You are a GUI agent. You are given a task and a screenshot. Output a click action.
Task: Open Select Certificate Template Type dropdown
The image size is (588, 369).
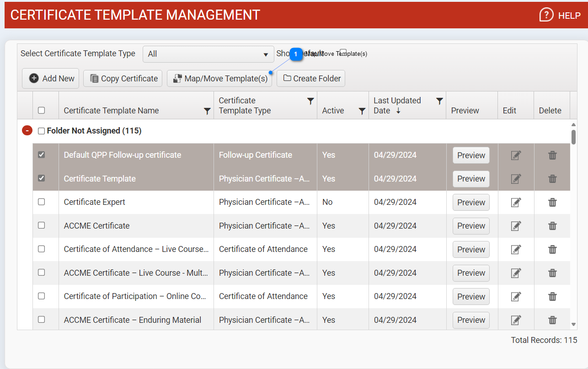tap(208, 54)
